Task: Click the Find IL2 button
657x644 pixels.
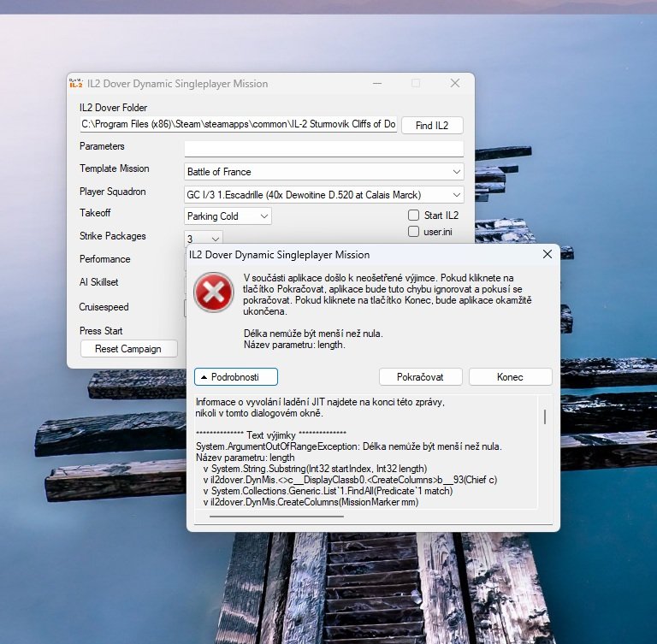Action: pos(432,125)
